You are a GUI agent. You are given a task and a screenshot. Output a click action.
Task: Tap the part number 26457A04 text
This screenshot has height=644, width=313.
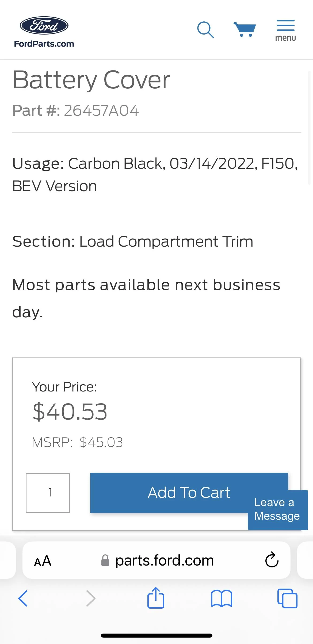pyautogui.click(x=101, y=111)
